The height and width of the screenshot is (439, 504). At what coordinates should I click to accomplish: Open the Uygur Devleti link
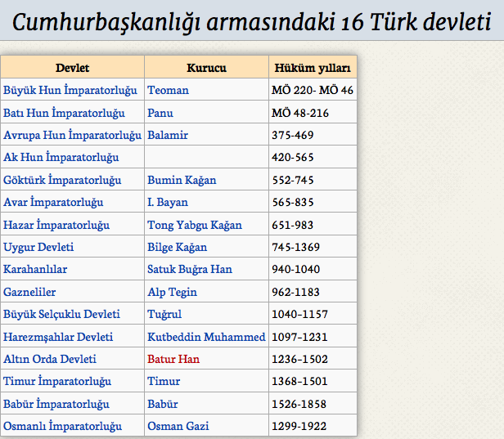38,247
